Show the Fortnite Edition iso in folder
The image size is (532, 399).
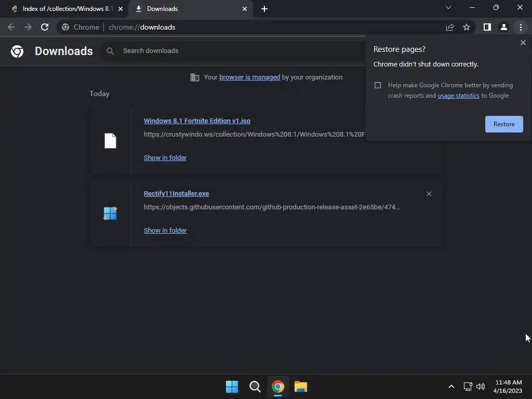[x=165, y=158]
